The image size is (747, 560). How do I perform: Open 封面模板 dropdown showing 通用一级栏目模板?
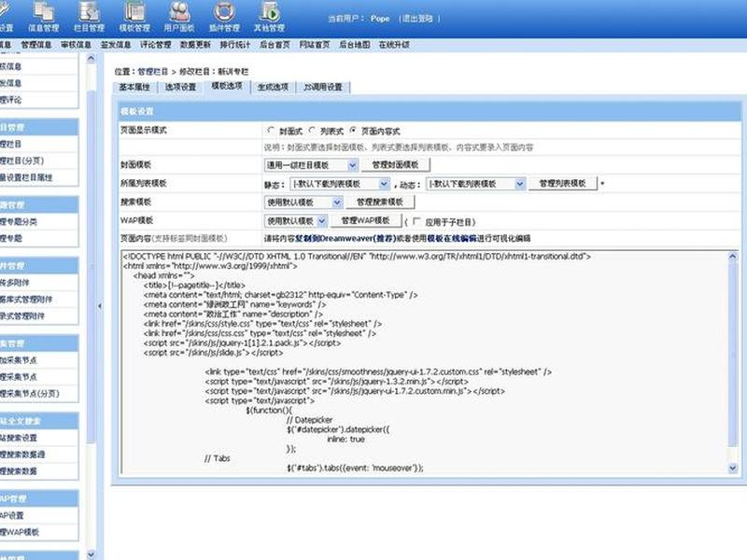point(311,165)
